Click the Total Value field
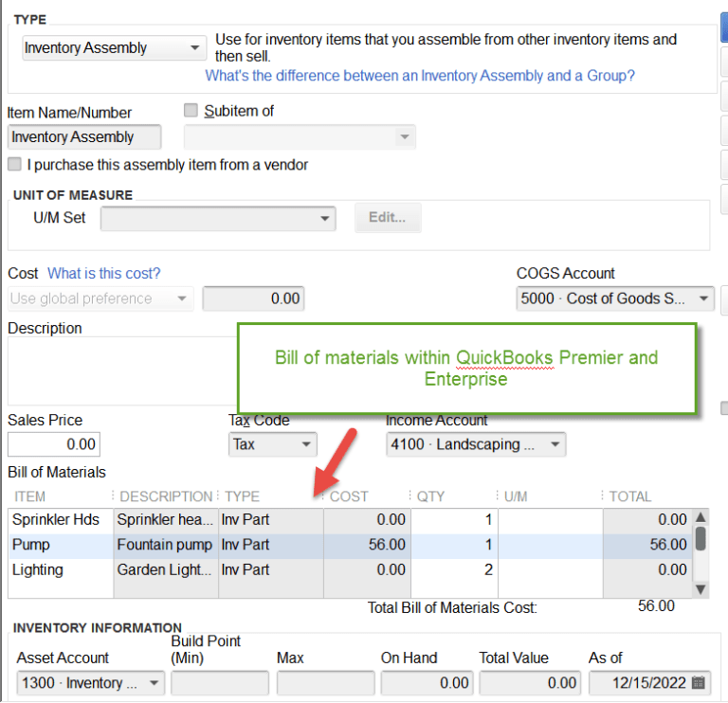Viewport: 728px width, 703px height. click(x=530, y=683)
